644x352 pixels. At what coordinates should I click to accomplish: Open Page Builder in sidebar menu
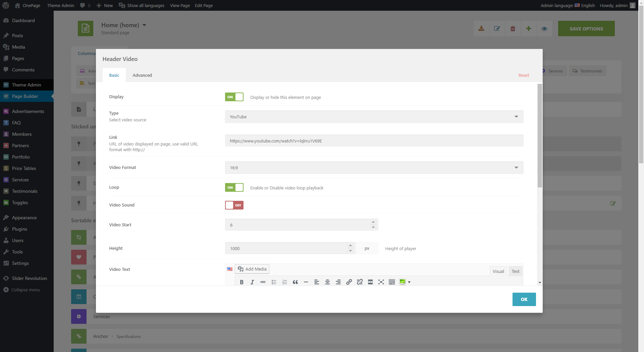pos(27,96)
